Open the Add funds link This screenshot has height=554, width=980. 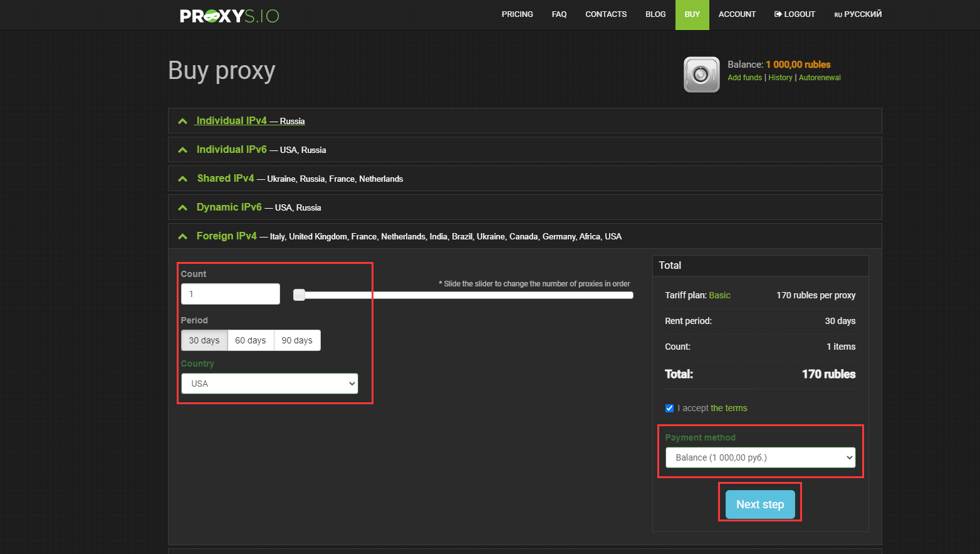(x=744, y=78)
